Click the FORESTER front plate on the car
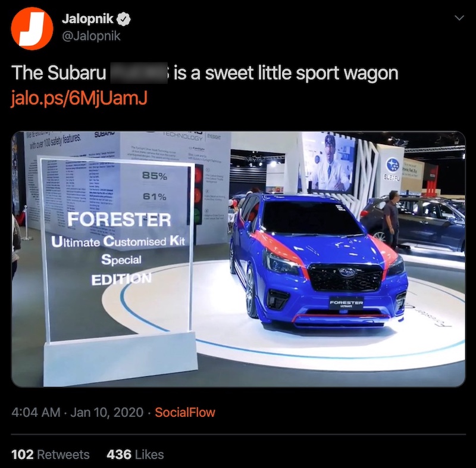Image resolution: width=476 pixels, height=468 pixels. coord(346,304)
